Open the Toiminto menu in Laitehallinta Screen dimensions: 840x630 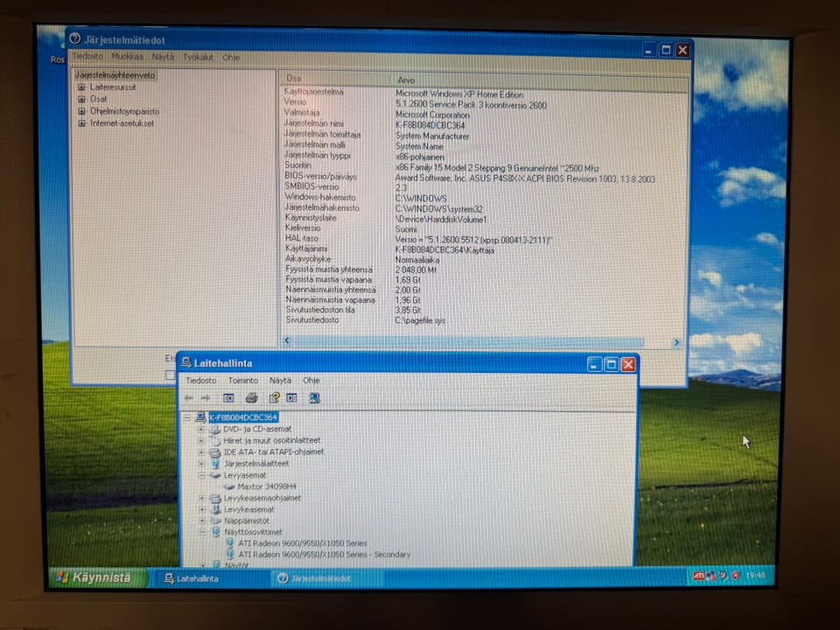click(242, 381)
